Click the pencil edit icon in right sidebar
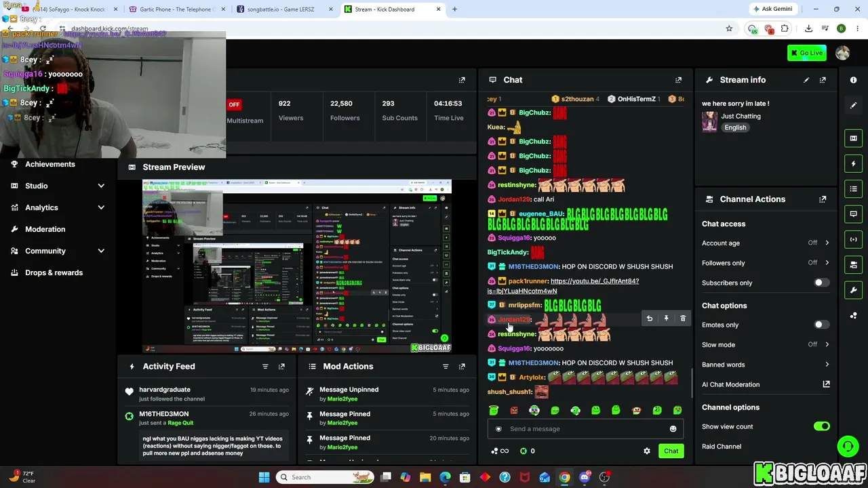Screen dimensions: 868x488 click(853, 105)
